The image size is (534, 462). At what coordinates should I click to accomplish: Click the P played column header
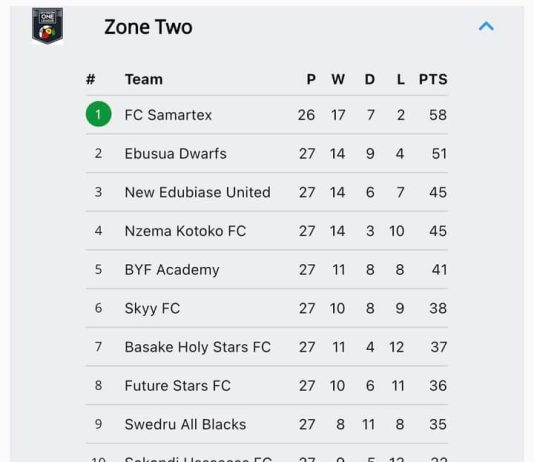click(x=311, y=79)
